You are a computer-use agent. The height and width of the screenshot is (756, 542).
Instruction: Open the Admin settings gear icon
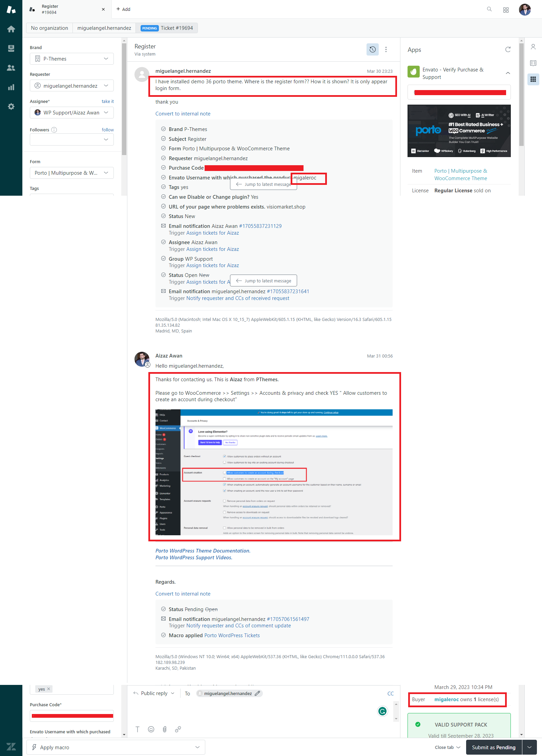11,107
